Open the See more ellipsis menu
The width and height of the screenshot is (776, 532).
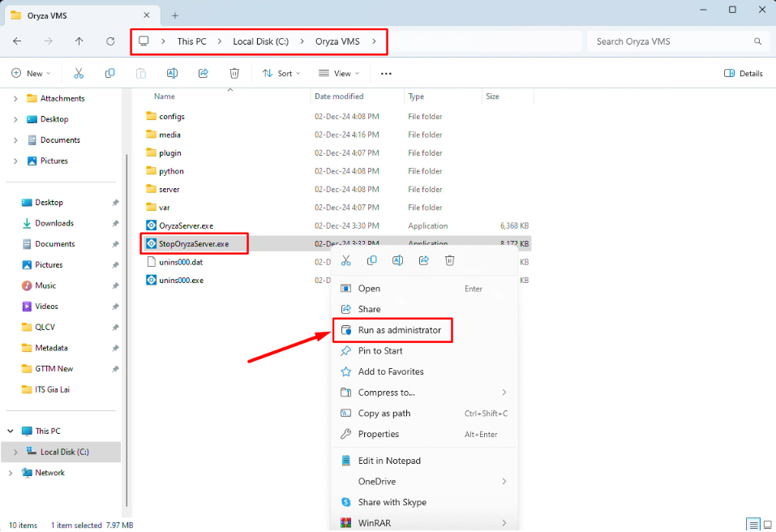(386, 74)
